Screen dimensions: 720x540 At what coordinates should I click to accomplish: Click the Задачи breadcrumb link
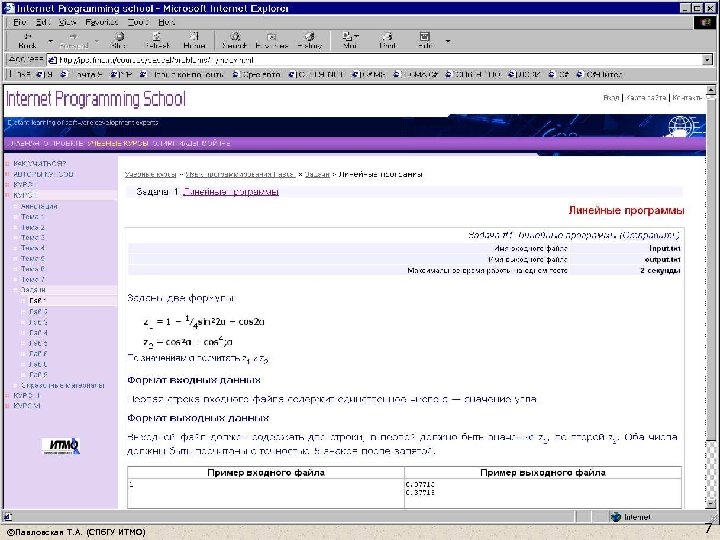317,174
